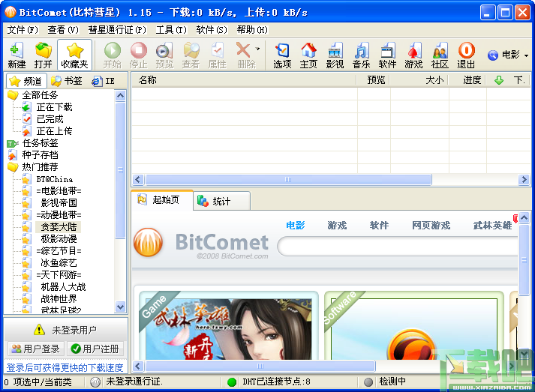This screenshot has width=535, height=392.
Task: Open 机器人大战 channel
Action: click(63, 286)
